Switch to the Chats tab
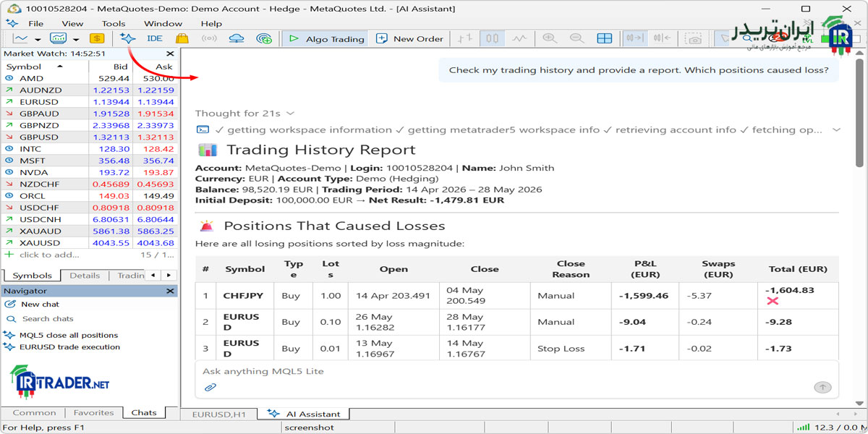The image size is (868, 434). click(x=144, y=413)
